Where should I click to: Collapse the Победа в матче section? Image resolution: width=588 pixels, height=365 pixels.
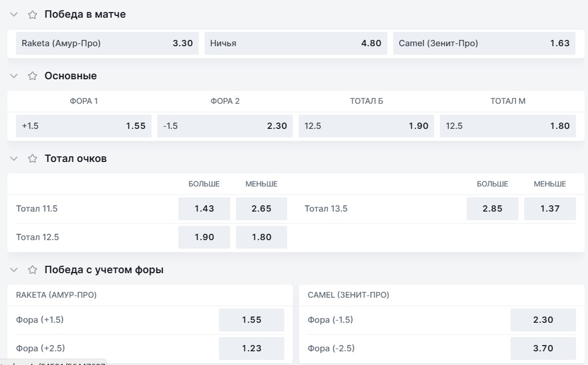click(x=14, y=15)
